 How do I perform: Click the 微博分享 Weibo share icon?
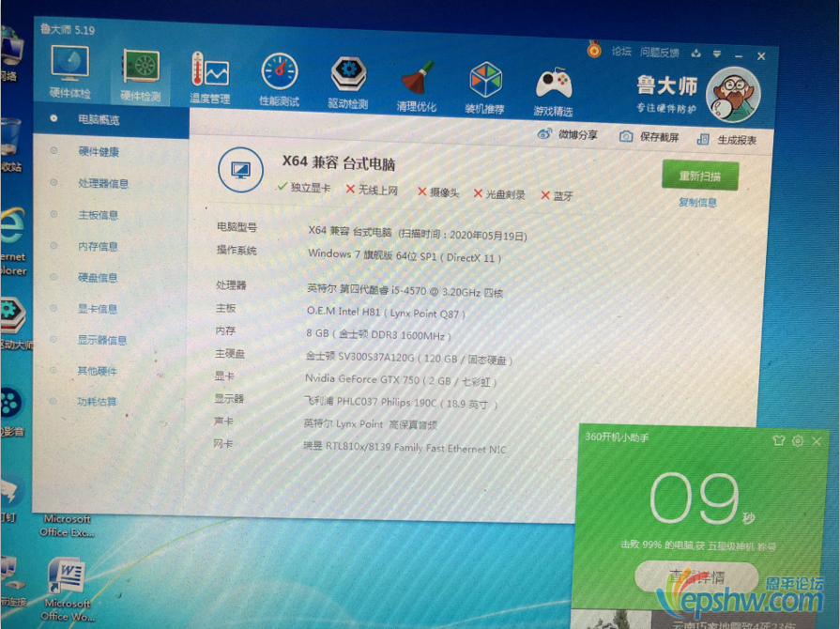click(544, 133)
